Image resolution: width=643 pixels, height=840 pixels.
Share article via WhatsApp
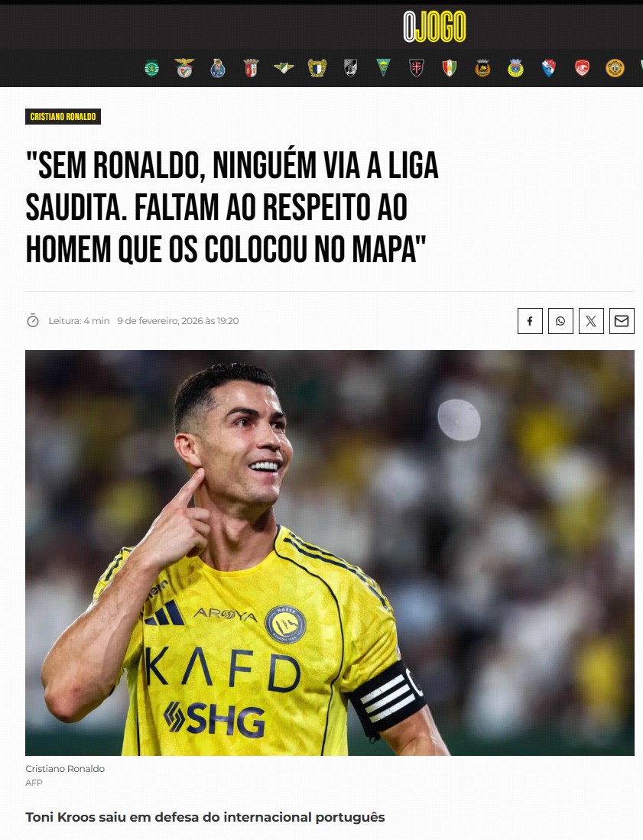tap(560, 321)
